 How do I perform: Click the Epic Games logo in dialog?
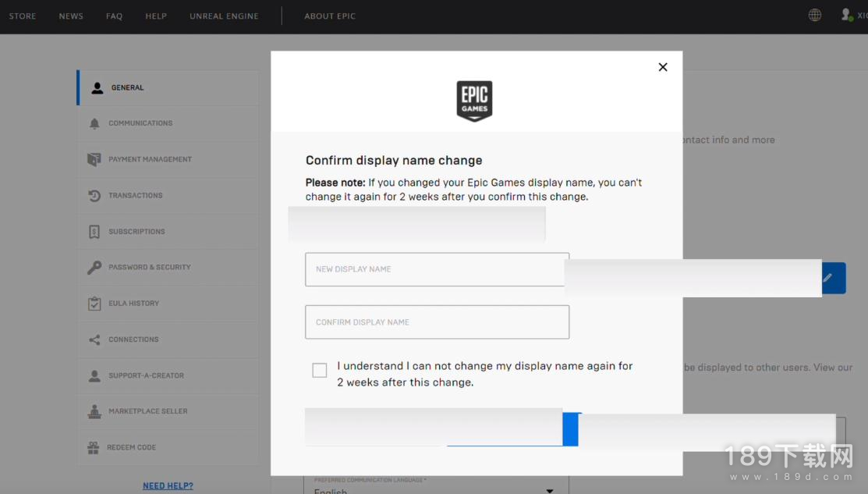tap(474, 101)
